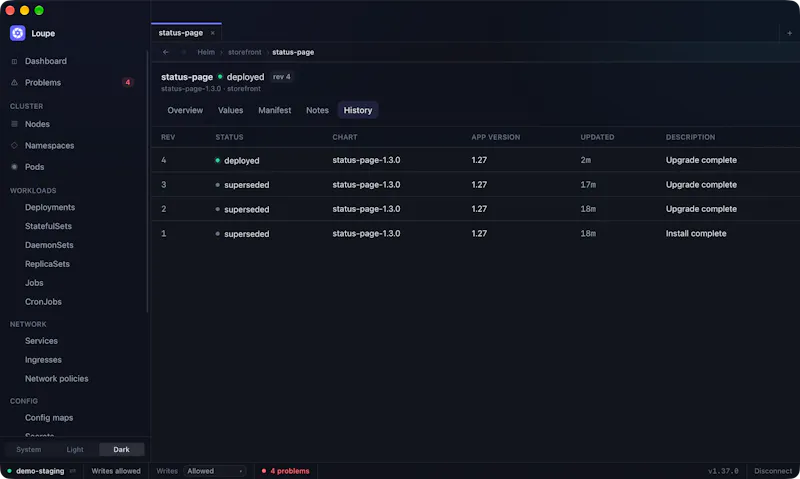Click the CHART column header
Image resolution: width=800 pixels, height=479 pixels.
click(x=345, y=137)
